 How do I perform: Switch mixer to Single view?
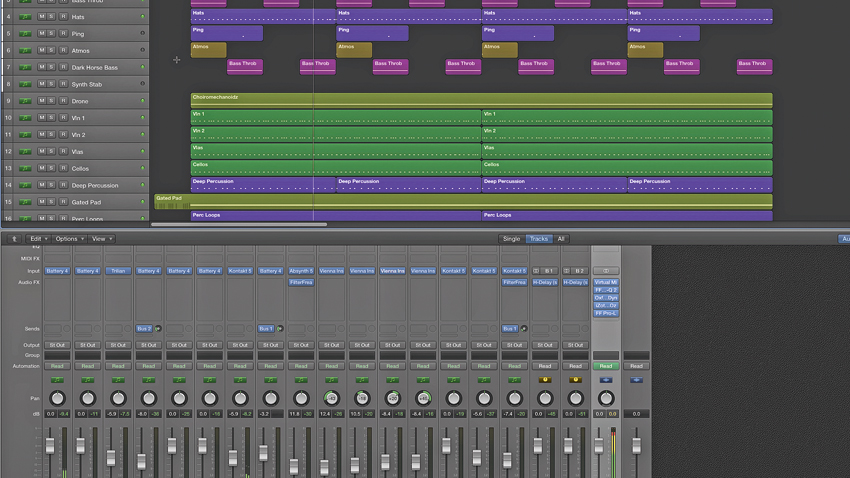(511, 238)
